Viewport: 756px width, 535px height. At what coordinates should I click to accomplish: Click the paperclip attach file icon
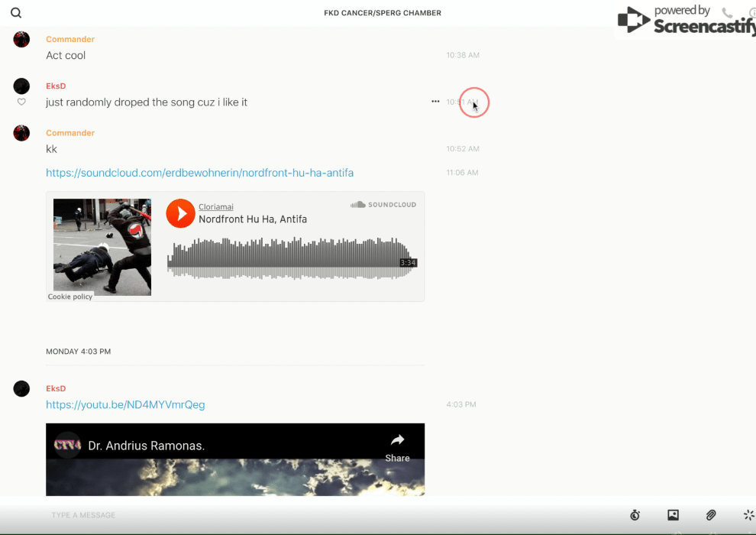pyautogui.click(x=710, y=515)
